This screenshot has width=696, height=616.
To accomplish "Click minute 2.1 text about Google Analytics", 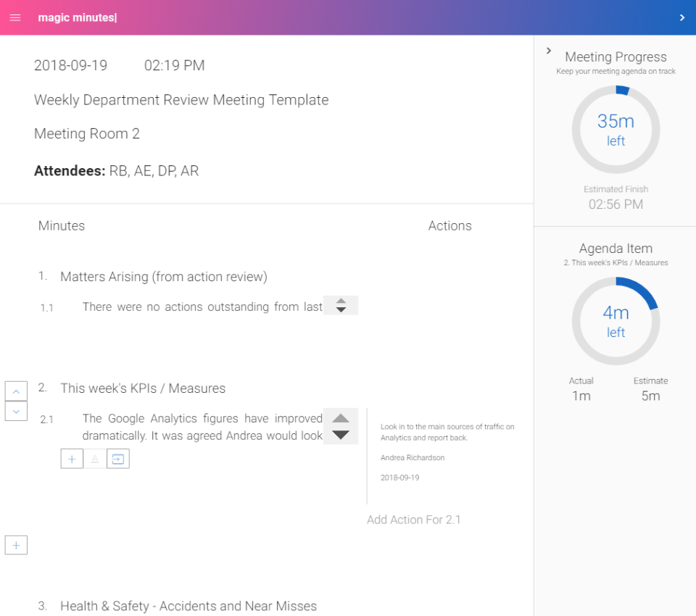I will [x=202, y=427].
